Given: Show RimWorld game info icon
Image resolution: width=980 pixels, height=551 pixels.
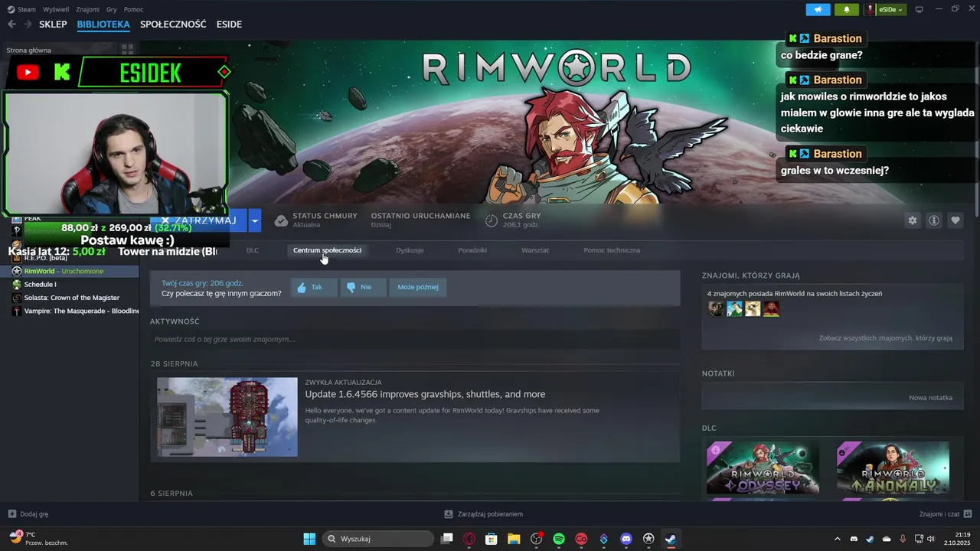Looking at the screenshot, I should 934,220.
